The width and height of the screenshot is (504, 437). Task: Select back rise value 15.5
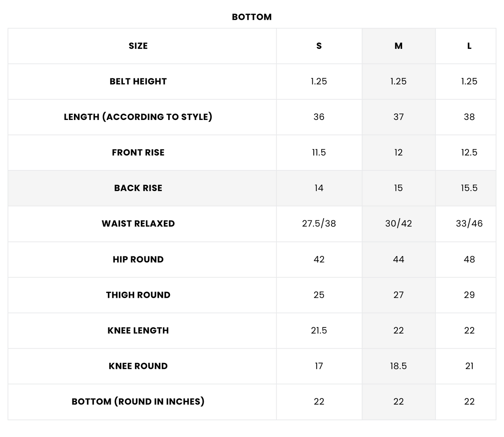[469, 188]
